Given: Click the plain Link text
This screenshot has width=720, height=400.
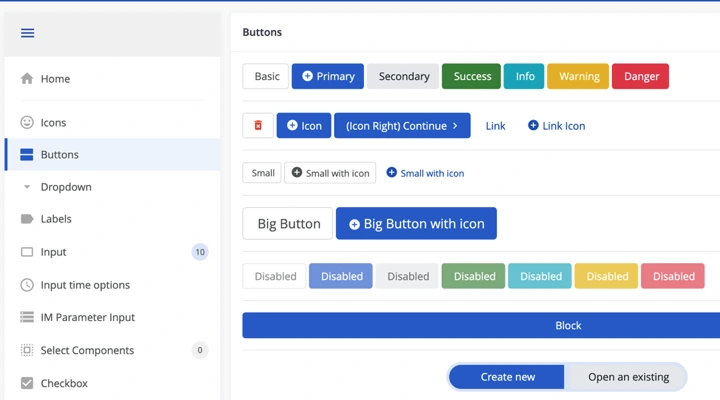Looking at the screenshot, I should [495, 126].
